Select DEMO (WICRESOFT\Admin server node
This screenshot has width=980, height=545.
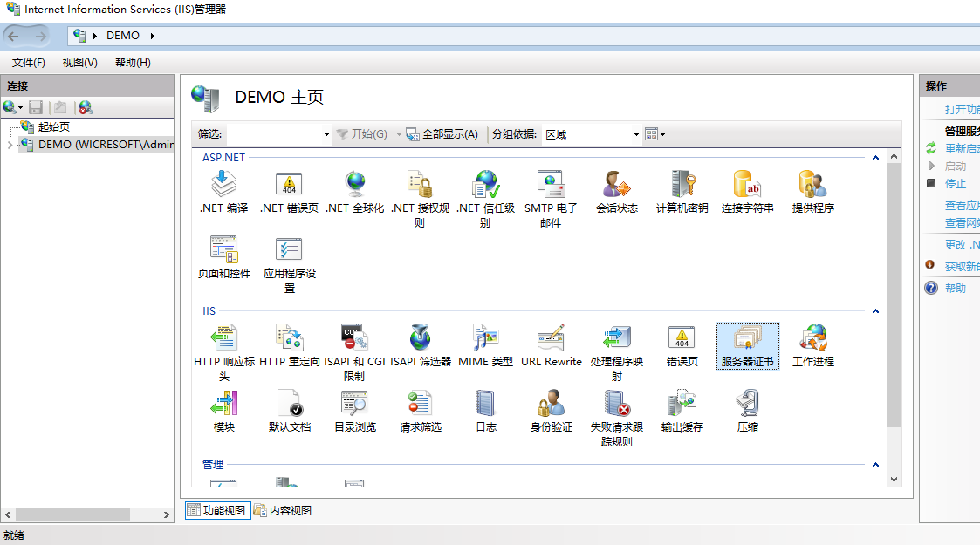click(x=105, y=144)
